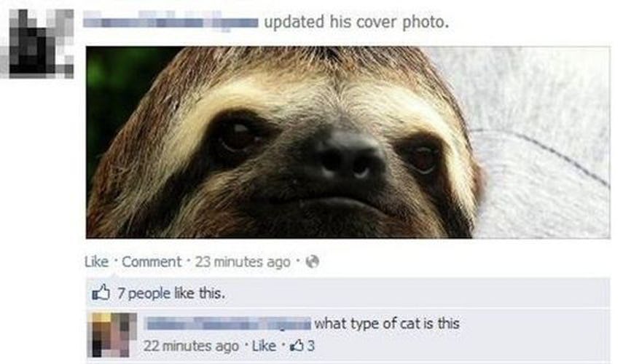The width and height of the screenshot is (623, 364).
Task: Open the sloth cover photo
Action: point(348,143)
